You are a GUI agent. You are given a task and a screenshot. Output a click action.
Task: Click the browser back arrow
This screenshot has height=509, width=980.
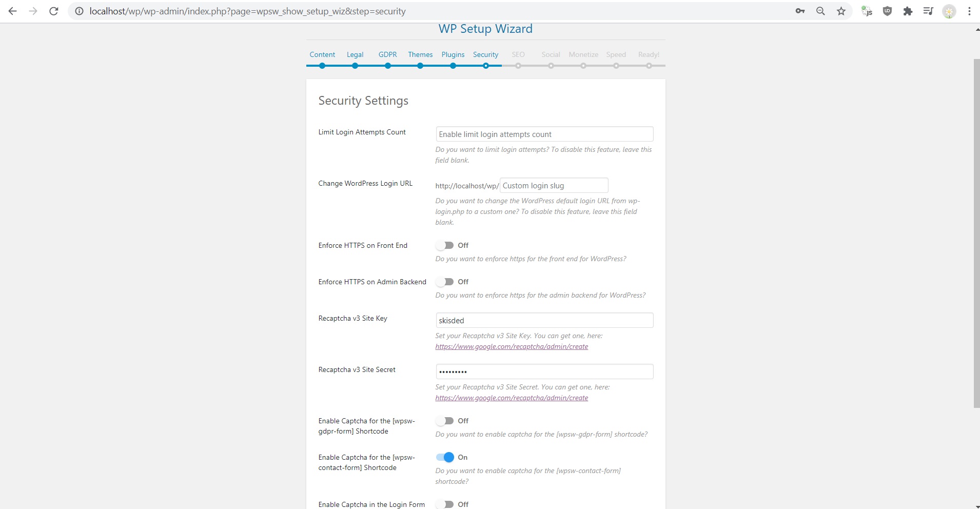pos(13,11)
